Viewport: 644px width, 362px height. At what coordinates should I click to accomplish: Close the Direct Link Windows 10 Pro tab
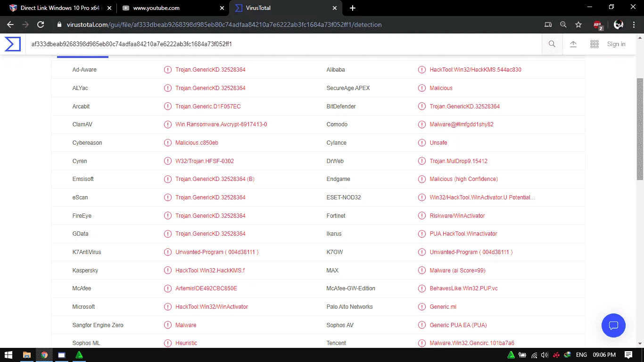108,8
